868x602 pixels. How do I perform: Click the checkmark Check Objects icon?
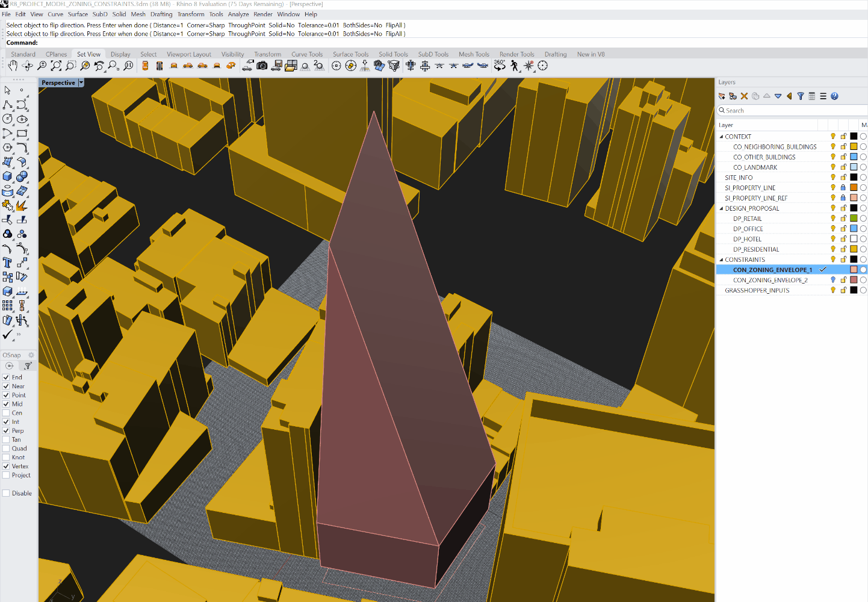[8, 335]
